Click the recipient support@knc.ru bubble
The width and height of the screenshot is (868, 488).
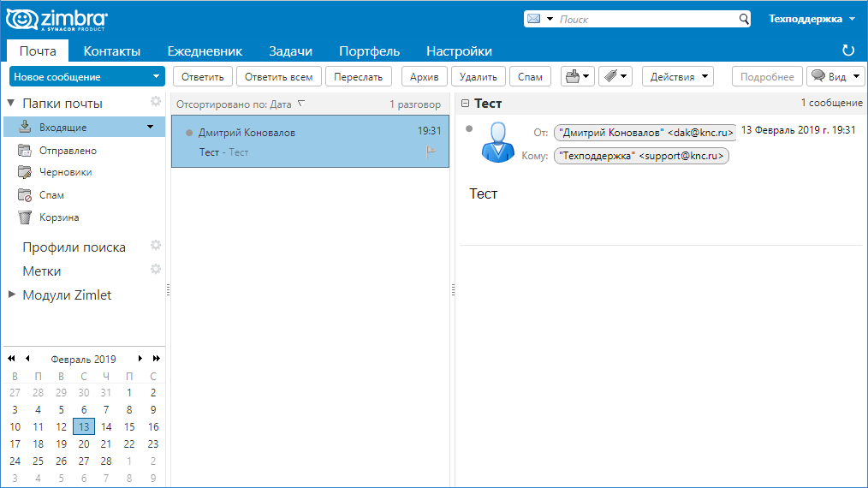[x=642, y=156]
